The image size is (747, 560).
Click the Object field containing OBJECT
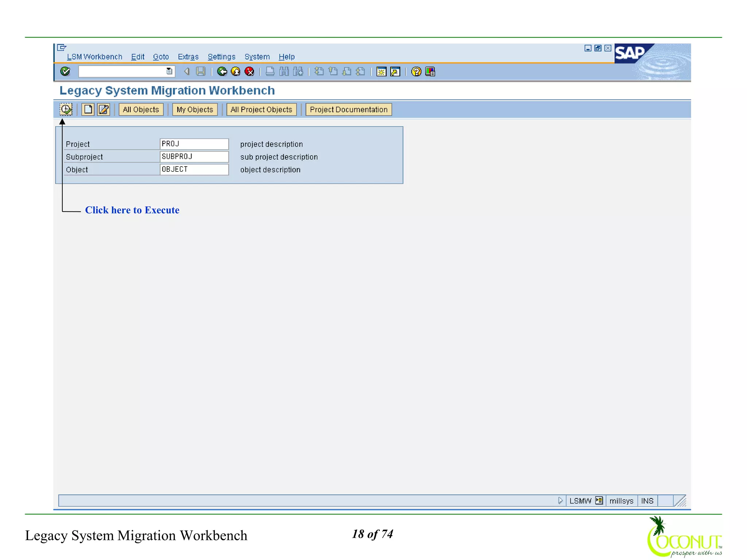(194, 169)
